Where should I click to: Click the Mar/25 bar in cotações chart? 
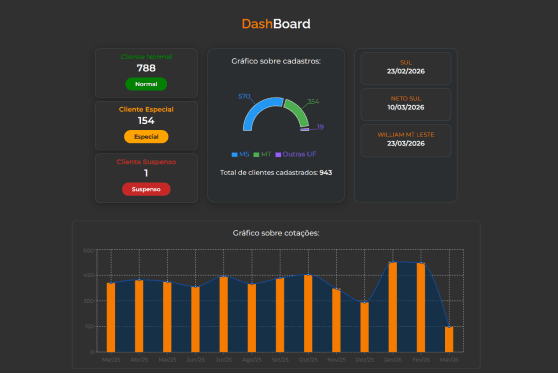[x=111, y=317]
